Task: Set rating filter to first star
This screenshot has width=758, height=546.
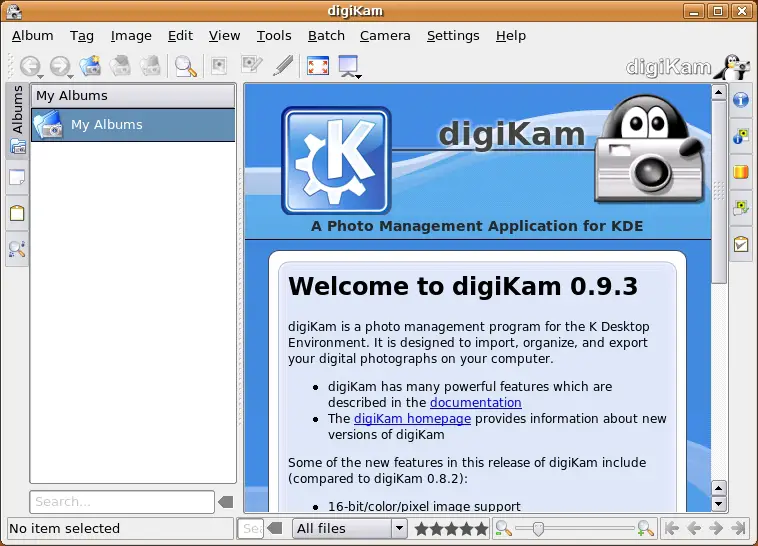Action: 422,529
